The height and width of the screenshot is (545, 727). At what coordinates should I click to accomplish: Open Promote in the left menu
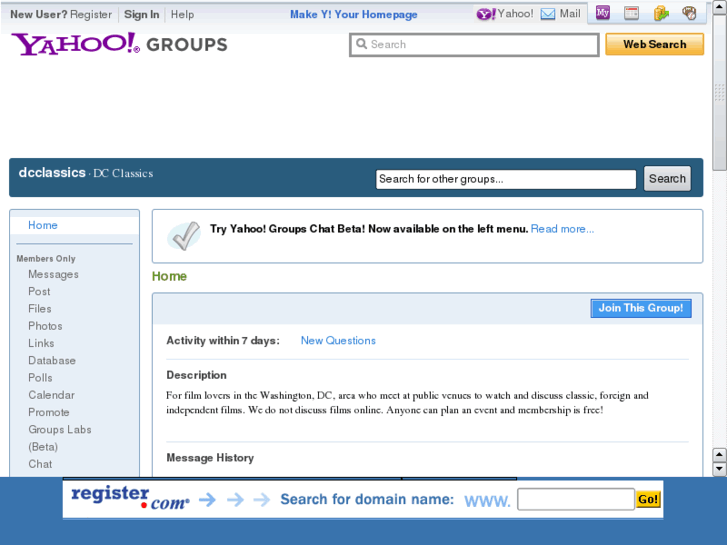coord(49,412)
